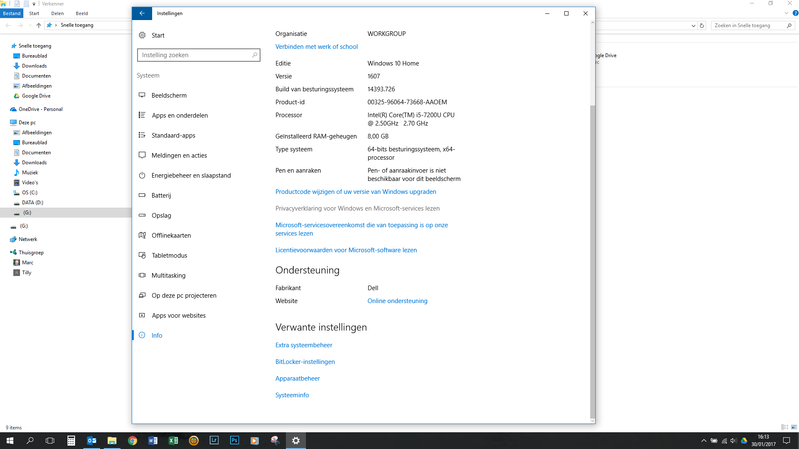The image size is (799, 449).
Task: Go to Tabletmodus settings
Action: pyautogui.click(x=169, y=255)
